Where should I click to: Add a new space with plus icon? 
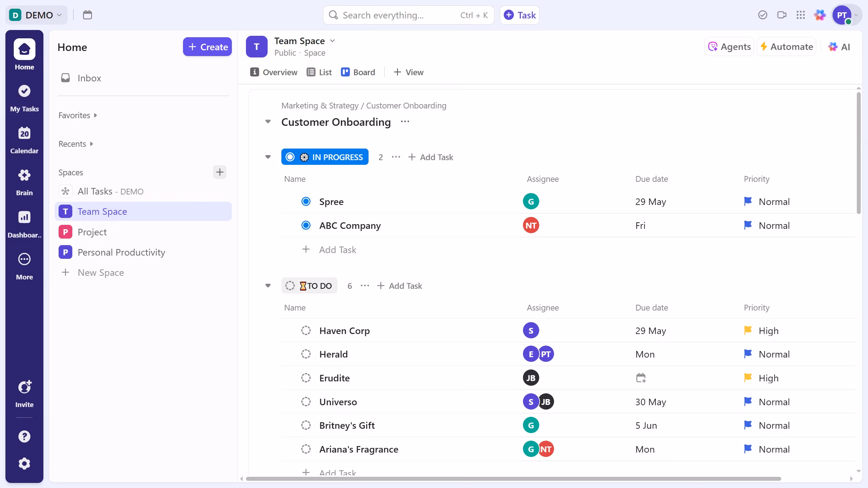[x=220, y=172]
